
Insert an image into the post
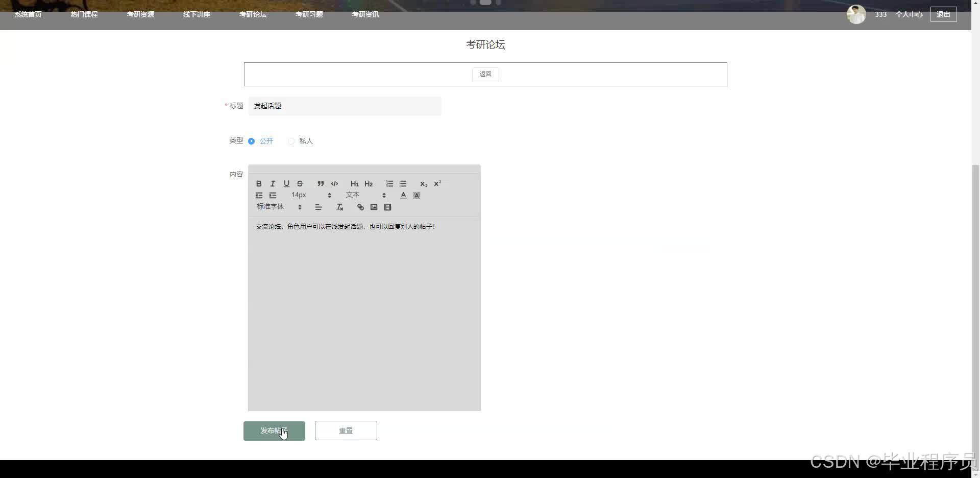pyautogui.click(x=374, y=207)
